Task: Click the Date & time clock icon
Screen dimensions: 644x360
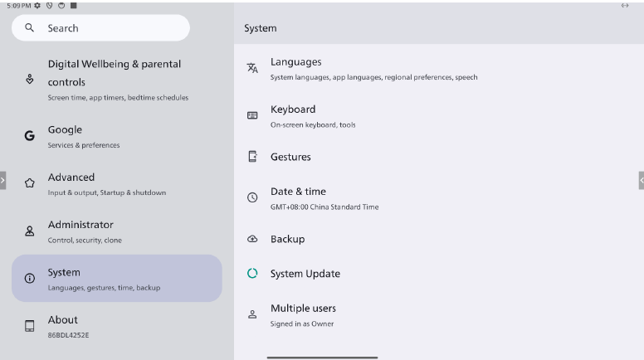Action: pos(252,197)
